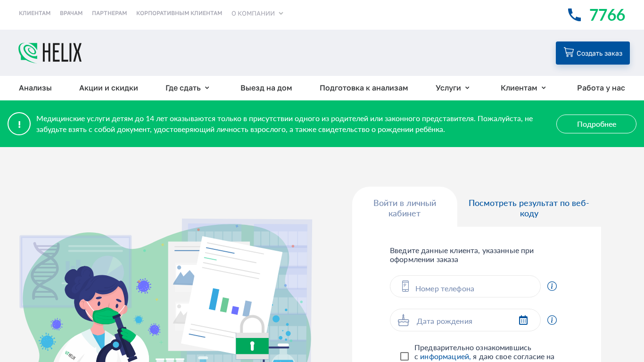Click the info icon beside birth date field

tap(552, 320)
